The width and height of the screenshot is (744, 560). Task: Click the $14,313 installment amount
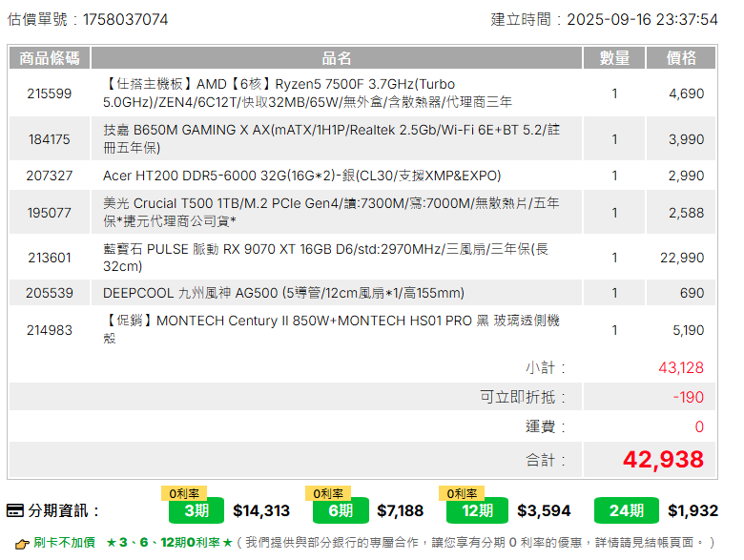(x=261, y=510)
